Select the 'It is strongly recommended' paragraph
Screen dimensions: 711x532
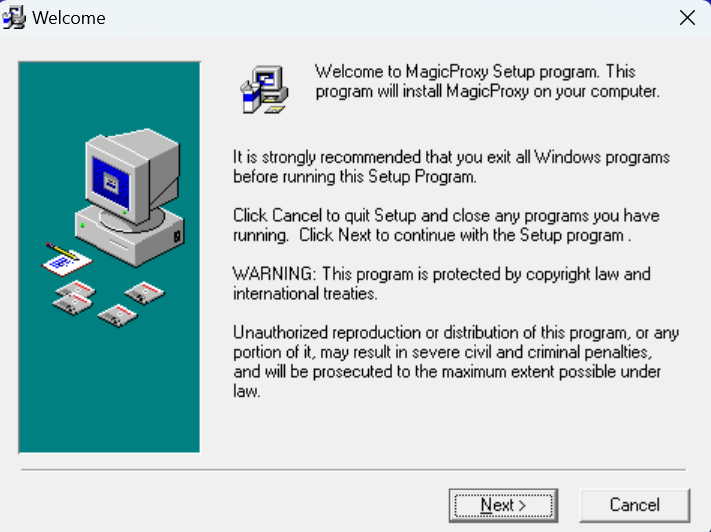click(x=452, y=166)
